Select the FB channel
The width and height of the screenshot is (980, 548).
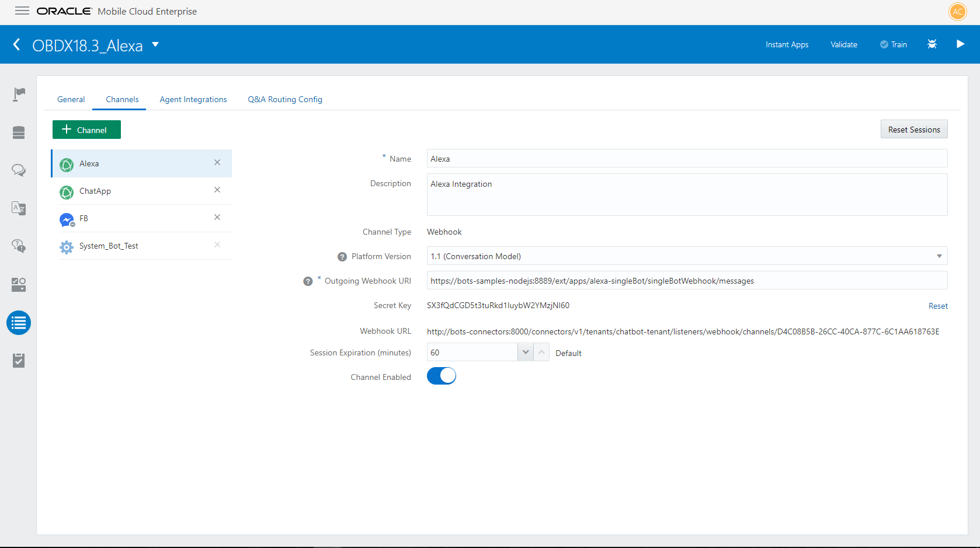click(x=142, y=218)
